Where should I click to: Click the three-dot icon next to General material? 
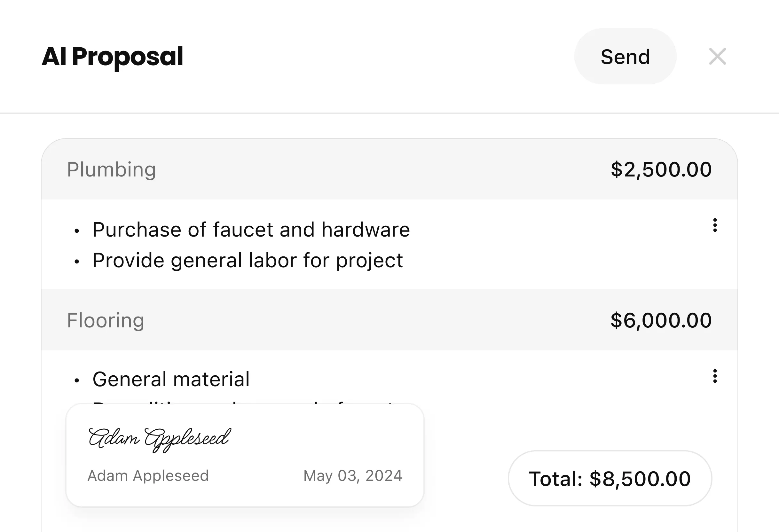click(x=715, y=376)
